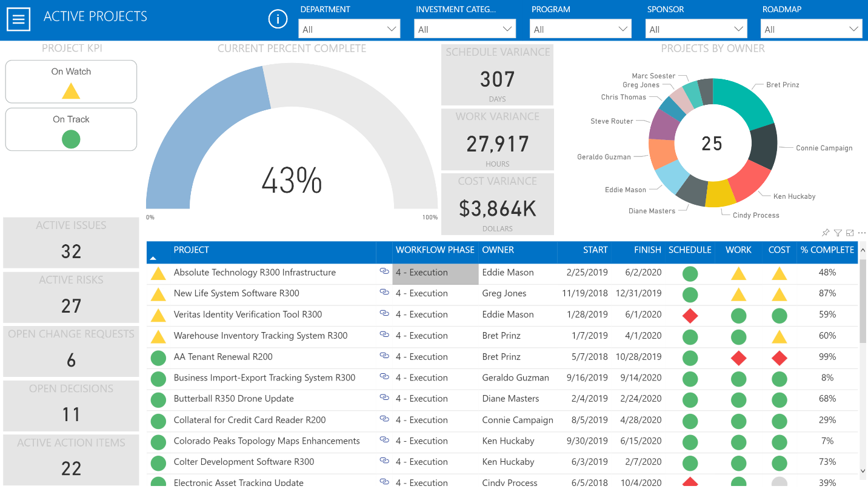Open the Investment Category dropdown
This screenshot has height=489, width=868.
(x=465, y=29)
